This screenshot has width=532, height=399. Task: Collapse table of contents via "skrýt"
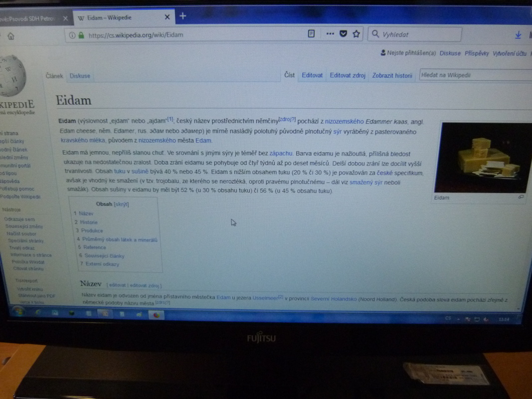point(122,204)
